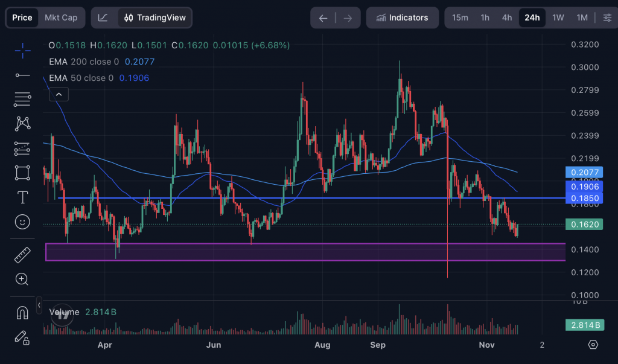Select the 1W timeframe

coord(558,18)
